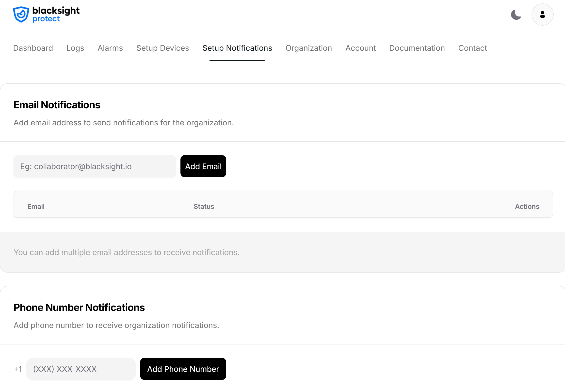Open the Logs tab
The image size is (565, 392).
75,48
